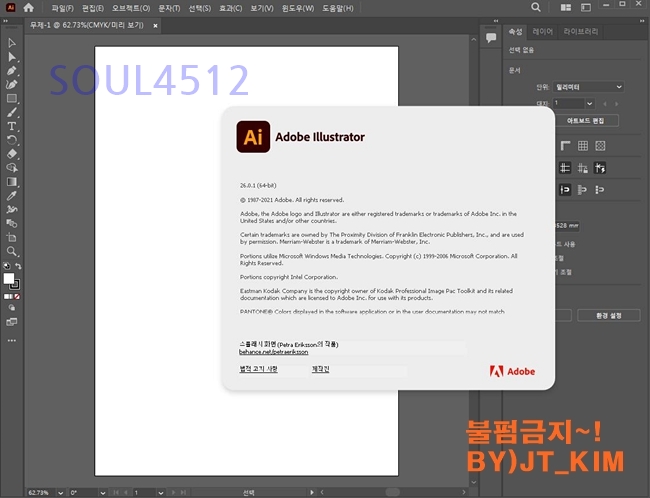Expand the status bar 선택 flyout arrow
Viewport: 650px width, 498px height.
tap(312, 493)
